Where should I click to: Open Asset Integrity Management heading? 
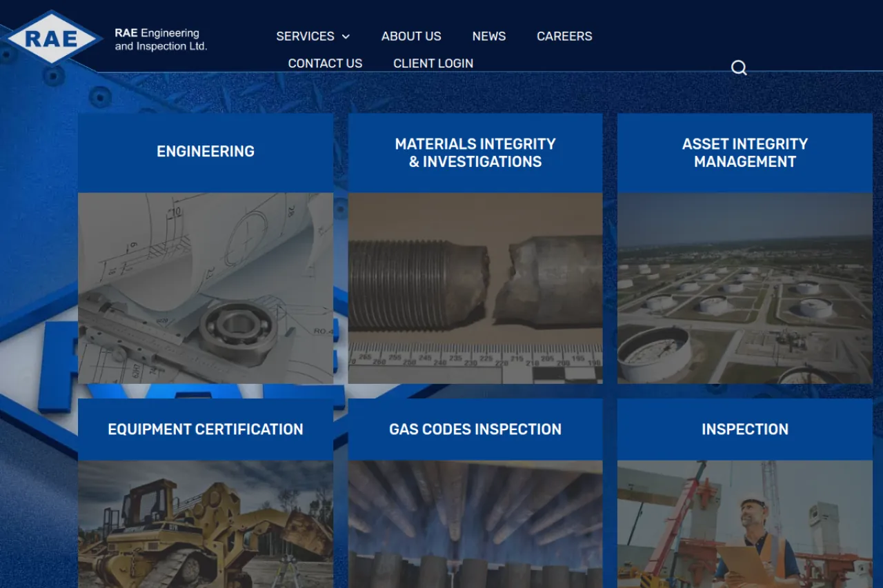(x=745, y=152)
